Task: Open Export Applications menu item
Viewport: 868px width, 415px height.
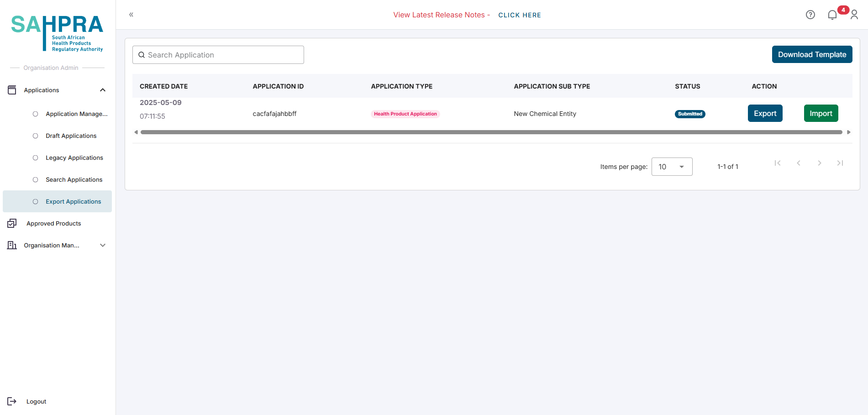Action: [x=73, y=201]
